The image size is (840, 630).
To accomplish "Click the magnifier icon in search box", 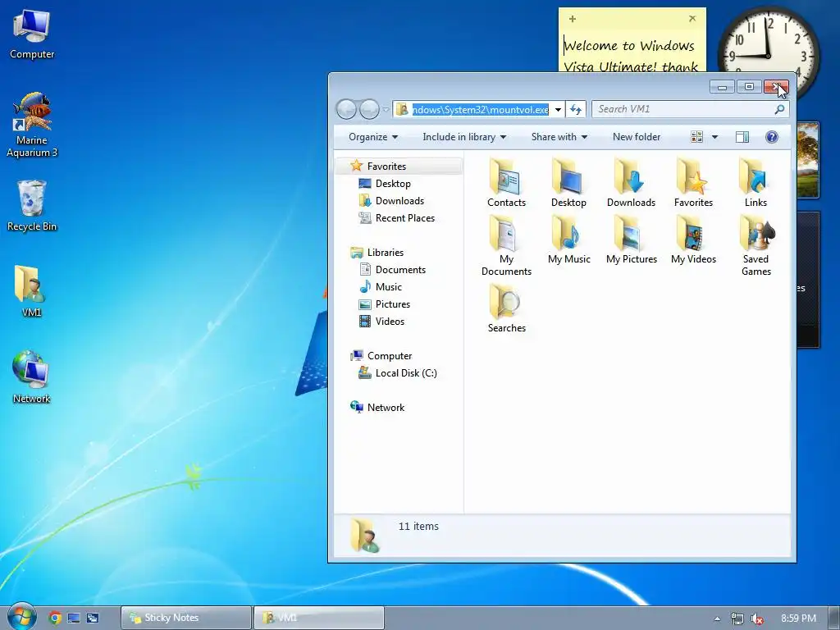I will 779,109.
